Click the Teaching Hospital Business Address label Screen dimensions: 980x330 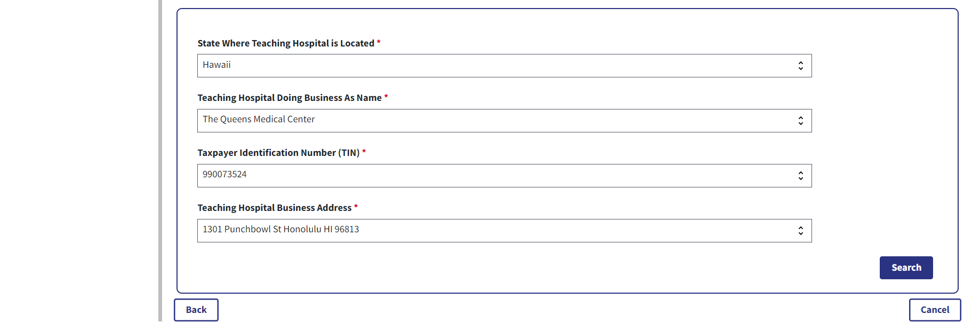click(275, 208)
